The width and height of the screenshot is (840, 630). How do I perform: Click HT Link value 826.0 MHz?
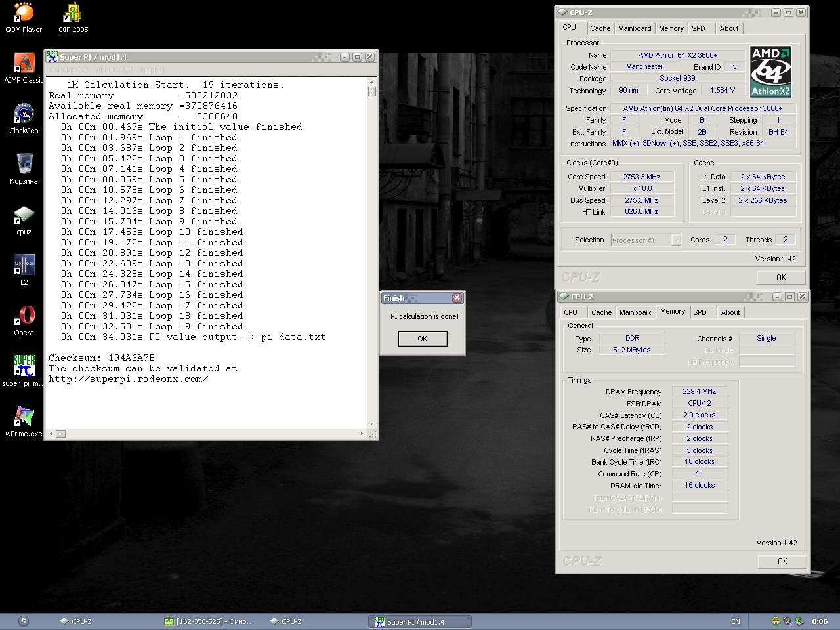click(641, 211)
